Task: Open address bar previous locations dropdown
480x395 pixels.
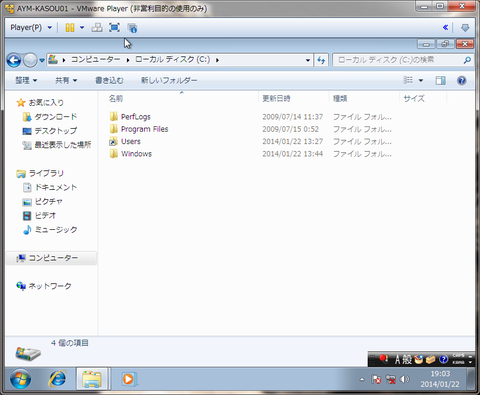Action: pyautogui.click(x=308, y=60)
